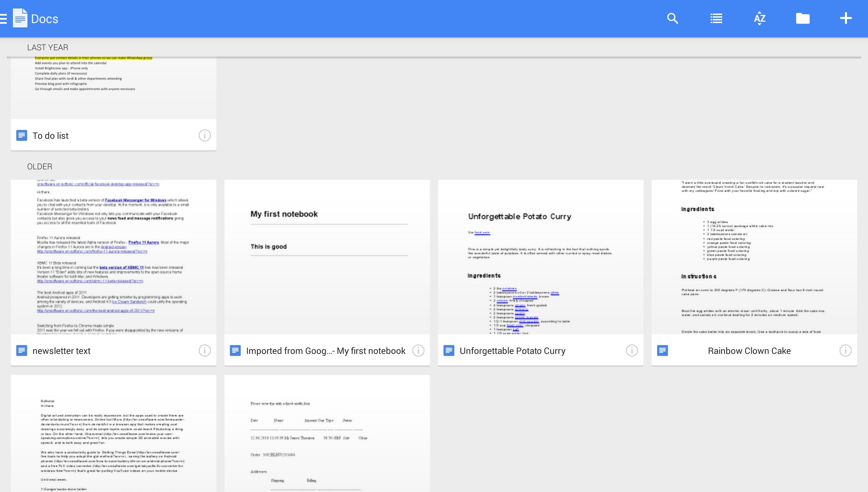Show info for newsletter text document
Image resolution: width=868 pixels, height=492 pixels.
204,351
